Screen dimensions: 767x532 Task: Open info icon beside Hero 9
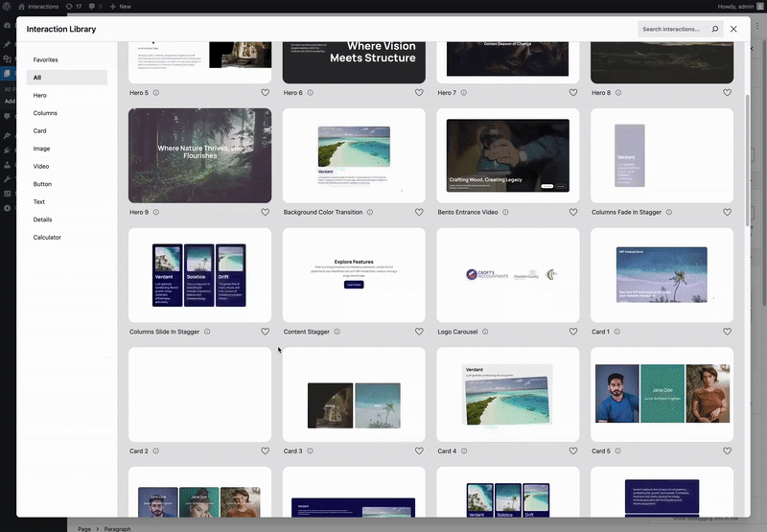(x=156, y=212)
